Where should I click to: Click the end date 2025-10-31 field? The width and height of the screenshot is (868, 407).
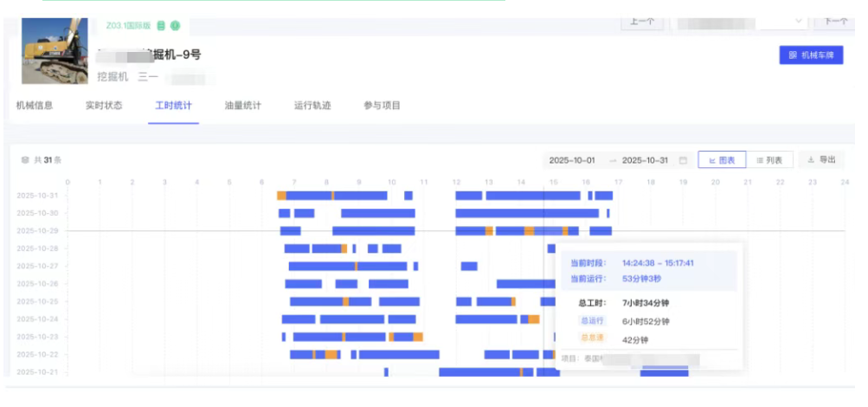(646, 160)
